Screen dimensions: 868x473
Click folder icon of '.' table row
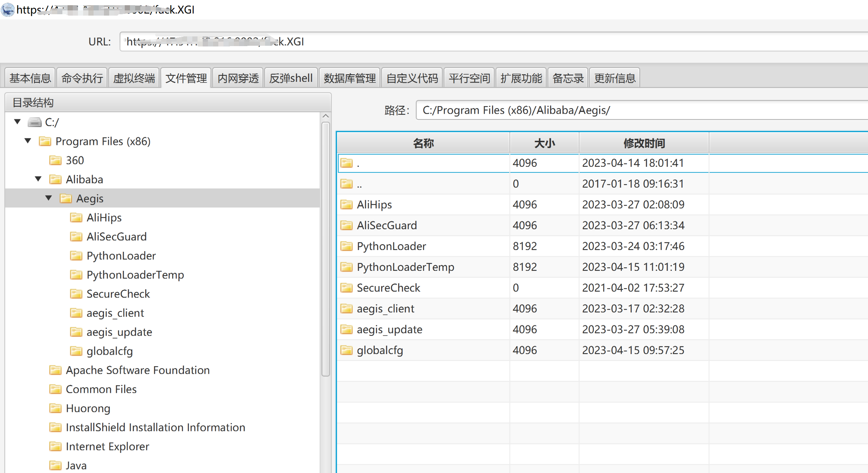(346, 163)
